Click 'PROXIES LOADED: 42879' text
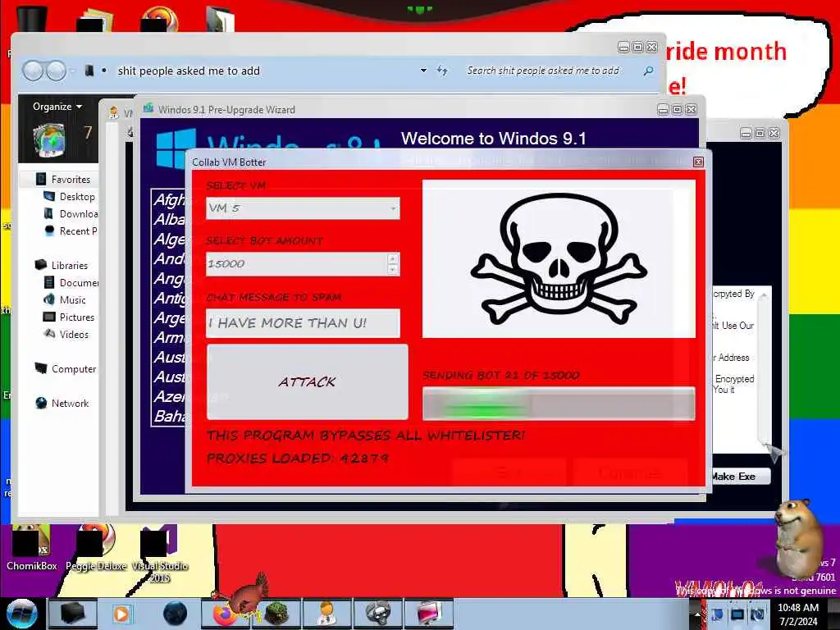840x630 pixels. coord(297,458)
